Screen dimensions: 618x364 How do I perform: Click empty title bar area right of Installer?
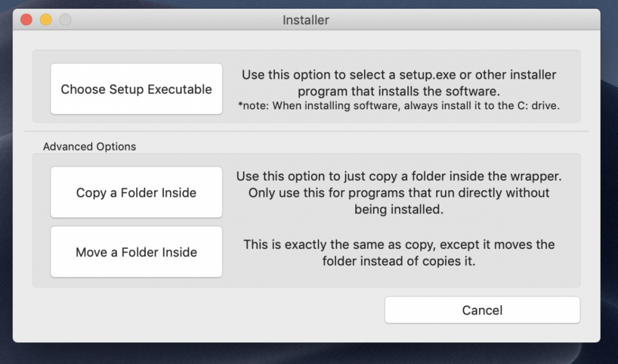tap(463, 20)
